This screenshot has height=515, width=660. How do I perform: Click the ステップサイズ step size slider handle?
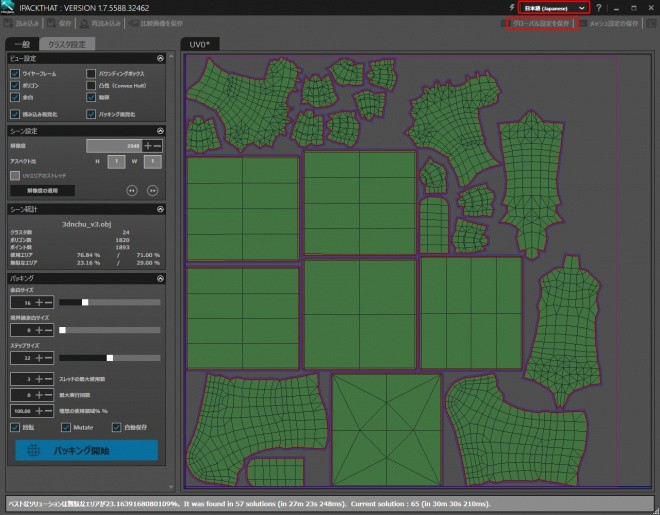point(110,358)
